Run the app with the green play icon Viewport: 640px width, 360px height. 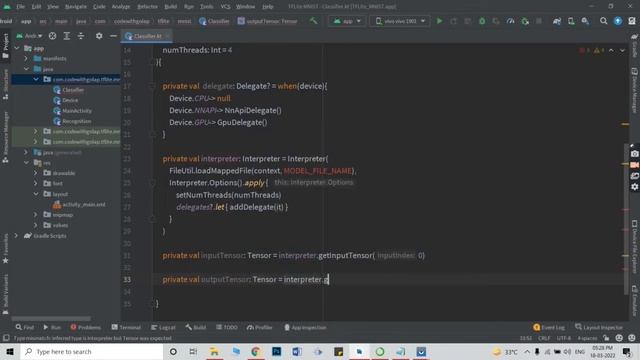click(440, 21)
